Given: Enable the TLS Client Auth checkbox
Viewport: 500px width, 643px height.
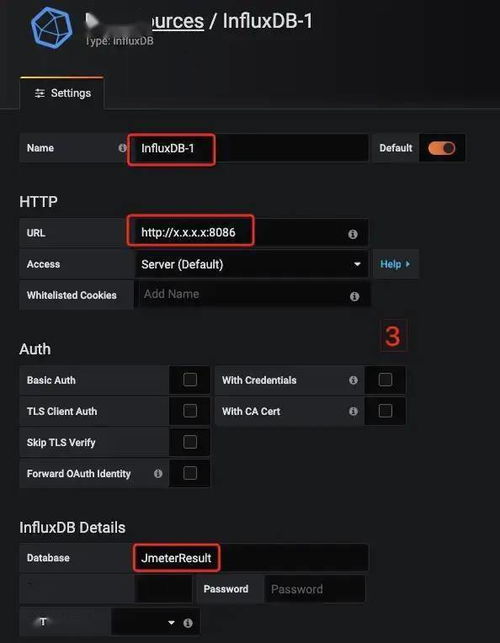Looking at the screenshot, I should 190,411.
